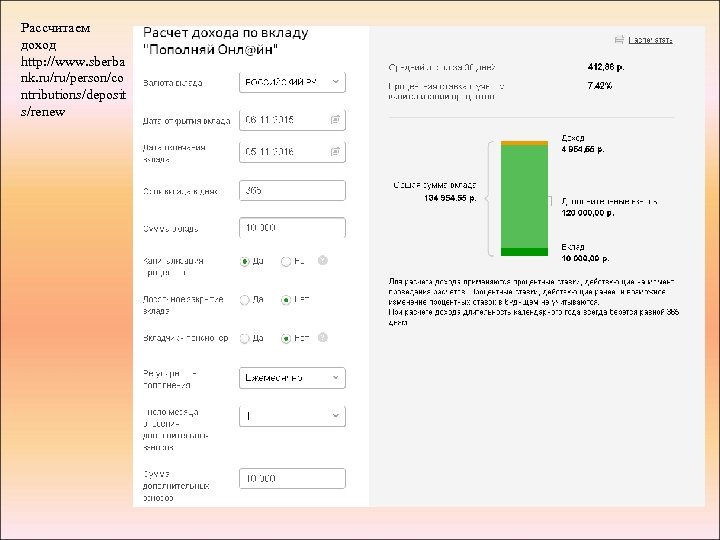The width and height of the screenshot is (720, 540).
Task: Click calendar icon in opening date field
Action: (x=335, y=119)
